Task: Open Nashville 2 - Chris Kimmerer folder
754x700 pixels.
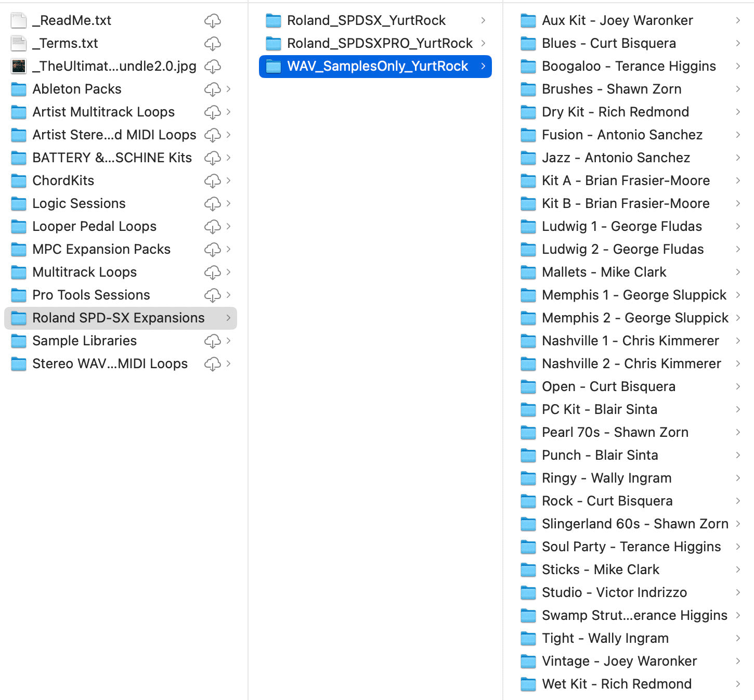Action: pyautogui.click(x=630, y=364)
